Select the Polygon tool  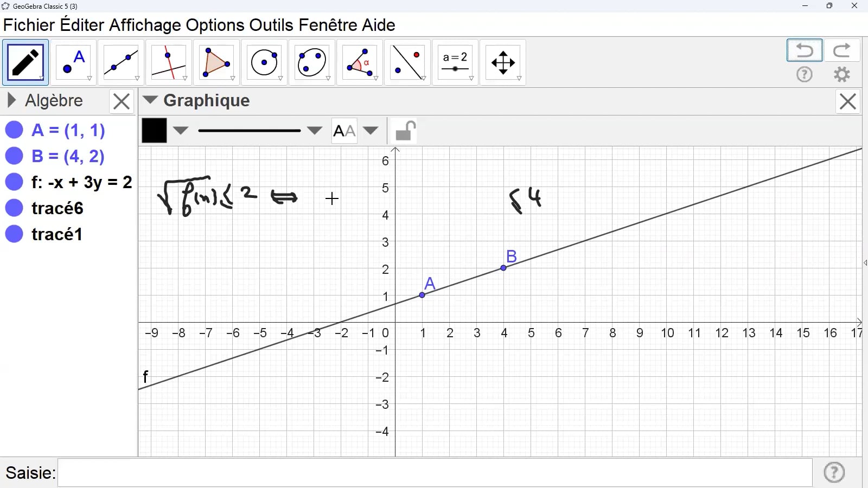(216, 62)
